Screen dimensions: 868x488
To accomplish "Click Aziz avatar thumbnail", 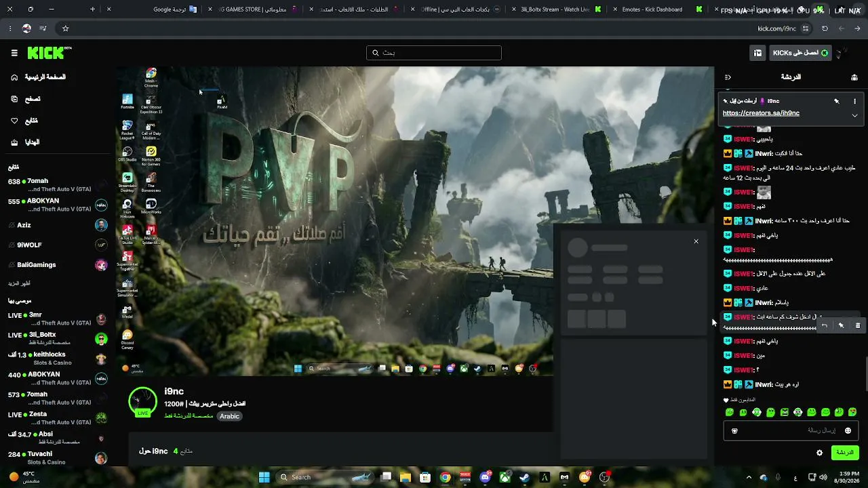I will [x=101, y=225].
